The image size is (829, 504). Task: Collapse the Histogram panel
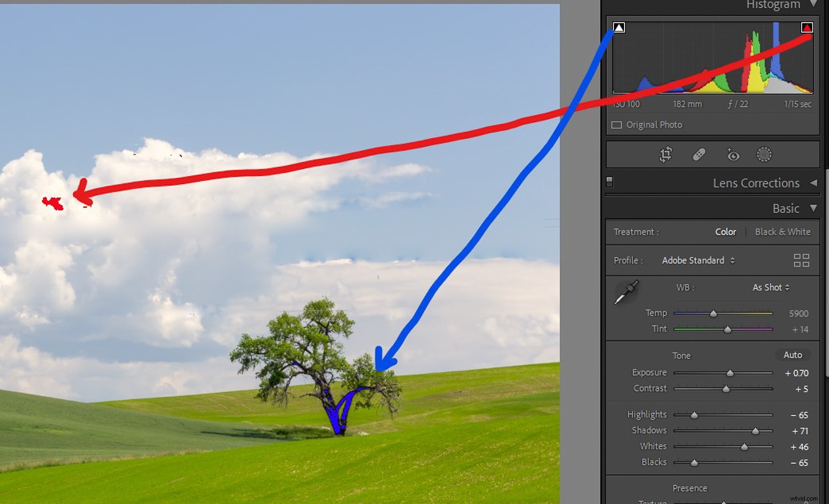tap(812, 4)
